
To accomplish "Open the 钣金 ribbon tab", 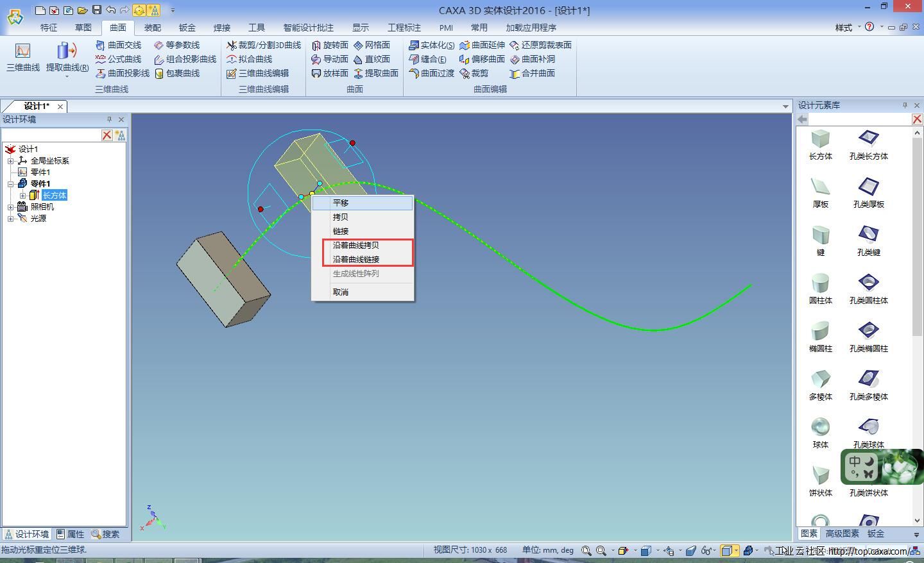I will pyautogui.click(x=187, y=28).
